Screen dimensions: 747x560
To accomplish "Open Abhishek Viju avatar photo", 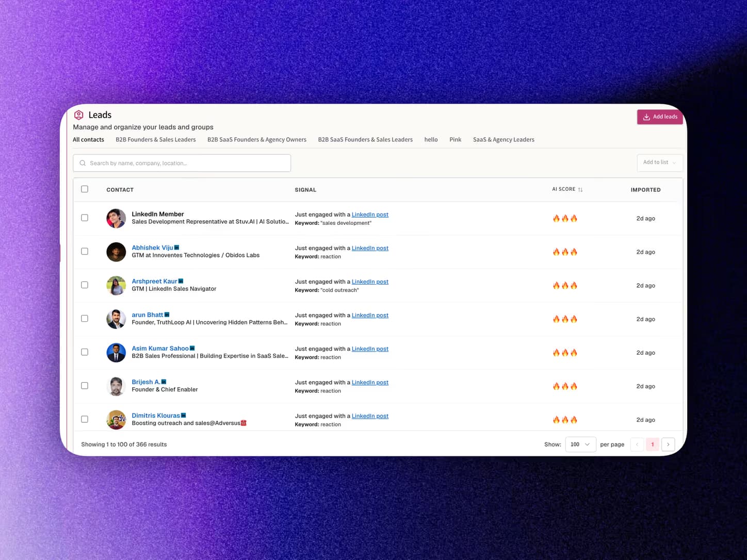I will (116, 252).
